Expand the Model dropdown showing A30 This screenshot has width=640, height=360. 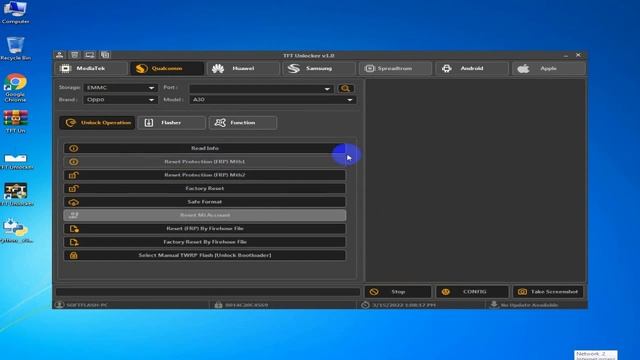[273, 100]
